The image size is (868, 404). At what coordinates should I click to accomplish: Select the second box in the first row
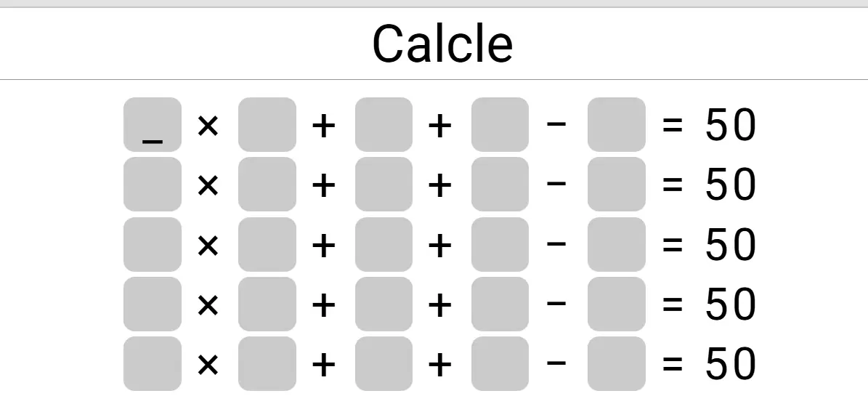[x=267, y=125]
